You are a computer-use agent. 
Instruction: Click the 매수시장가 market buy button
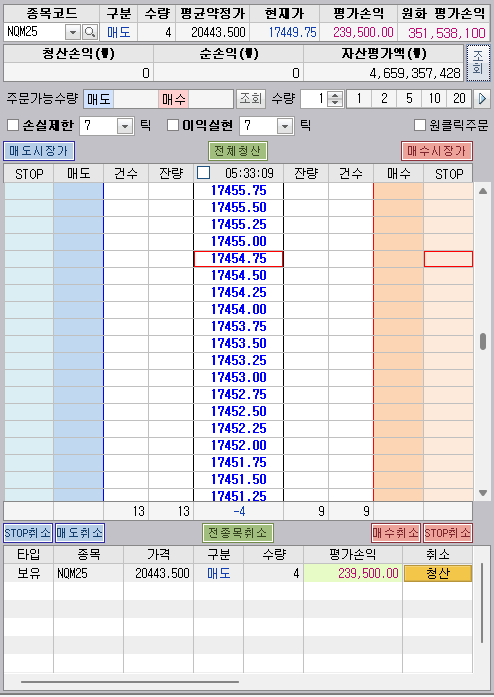coord(437,151)
